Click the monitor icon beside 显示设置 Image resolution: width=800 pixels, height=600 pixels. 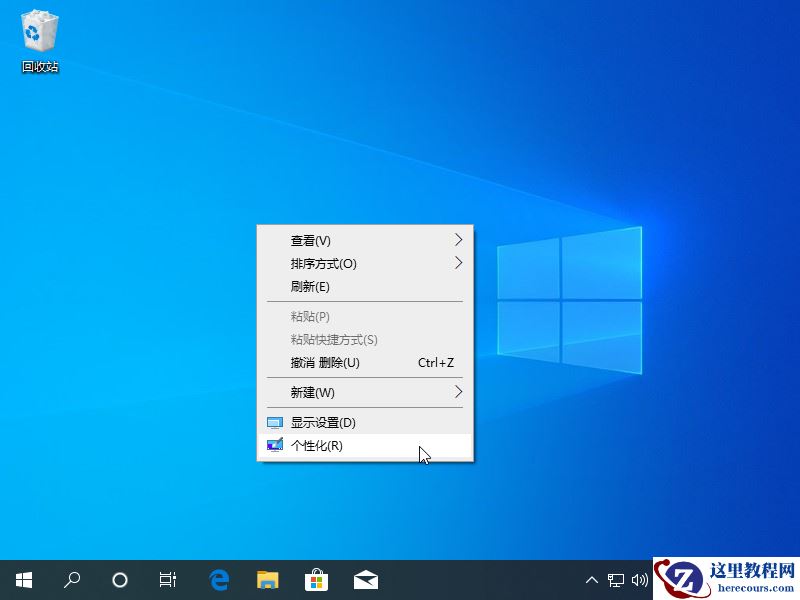point(276,422)
